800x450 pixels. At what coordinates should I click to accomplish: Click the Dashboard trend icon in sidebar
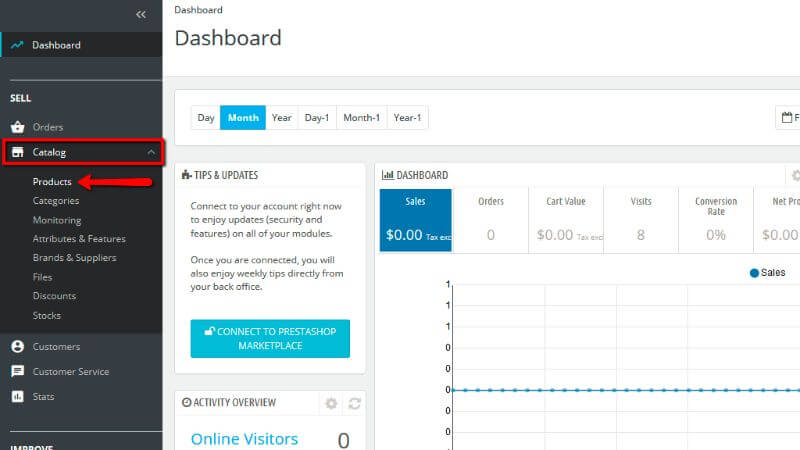17,45
